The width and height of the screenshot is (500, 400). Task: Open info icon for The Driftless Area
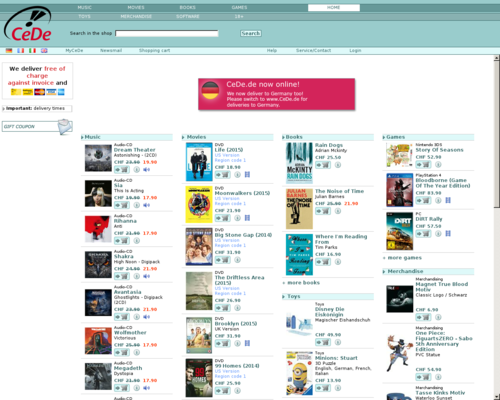coord(237,308)
